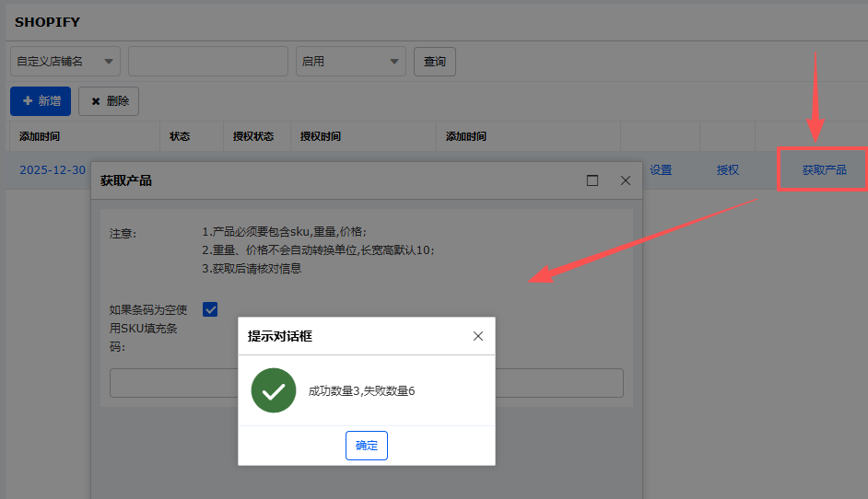Click the X icon on 删除 button
Viewport: 868px width, 499px height.
coord(96,101)
